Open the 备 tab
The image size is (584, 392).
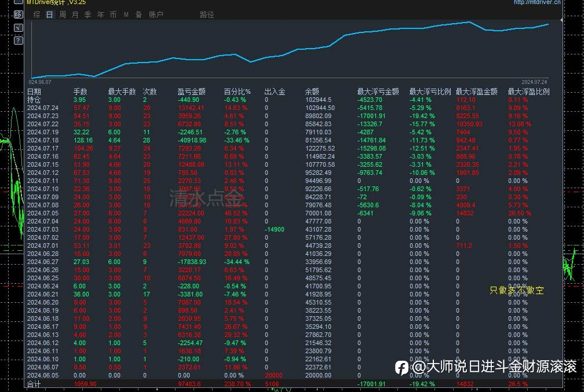[138, 14]
